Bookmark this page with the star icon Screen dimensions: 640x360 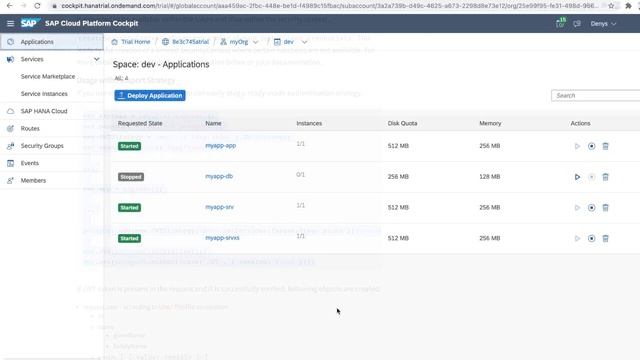pyautogui.click(x=611, y=6)
